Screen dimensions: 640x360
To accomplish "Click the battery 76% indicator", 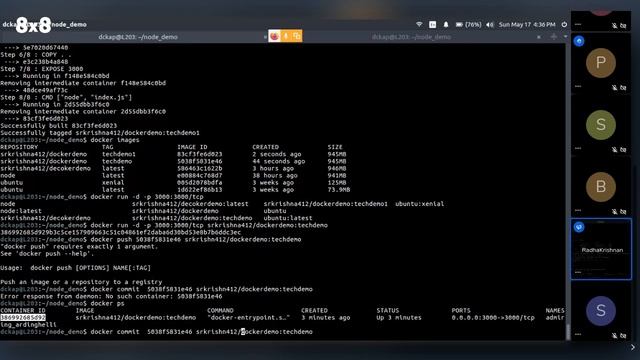I will [468, 24].
